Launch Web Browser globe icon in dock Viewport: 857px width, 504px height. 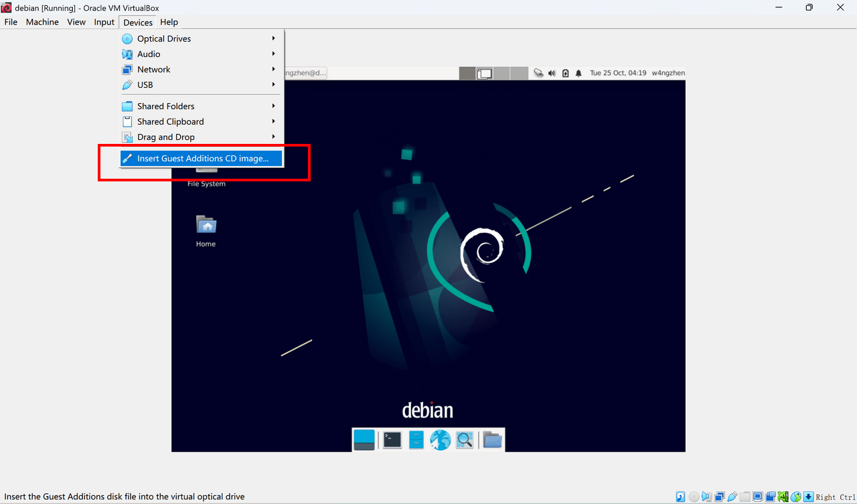pyautogui.click(x=441, y=440)
